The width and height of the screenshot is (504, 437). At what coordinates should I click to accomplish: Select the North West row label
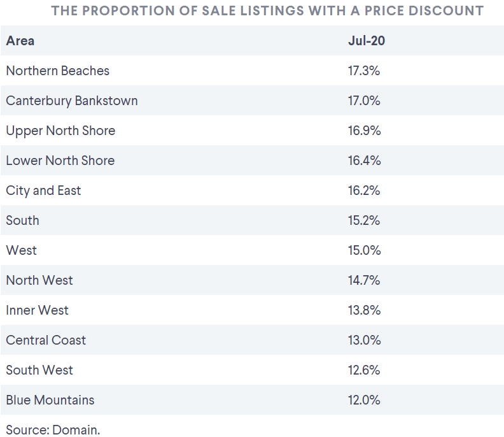[x=39, y=280]
